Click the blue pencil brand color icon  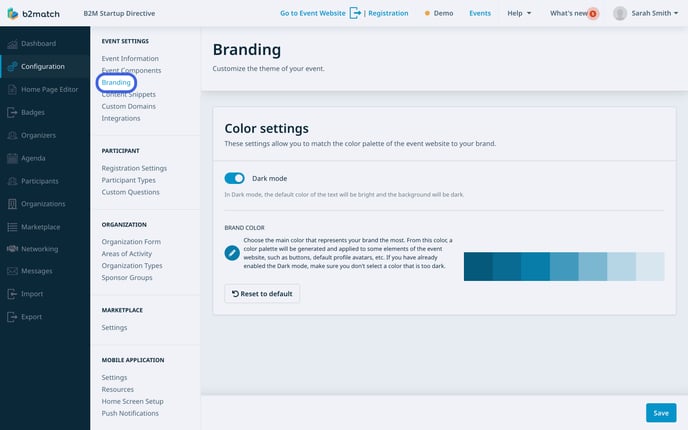232,254
